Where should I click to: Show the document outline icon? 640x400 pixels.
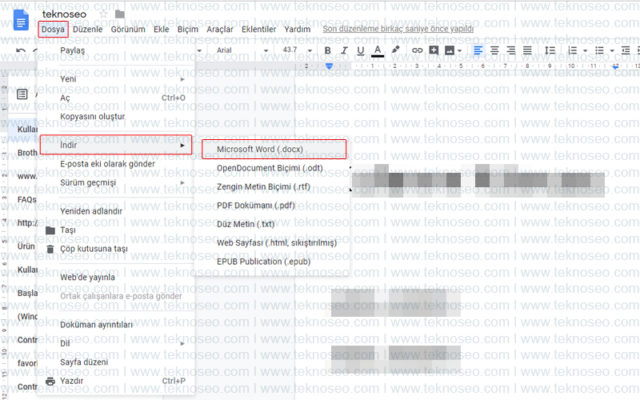point(22,94)
